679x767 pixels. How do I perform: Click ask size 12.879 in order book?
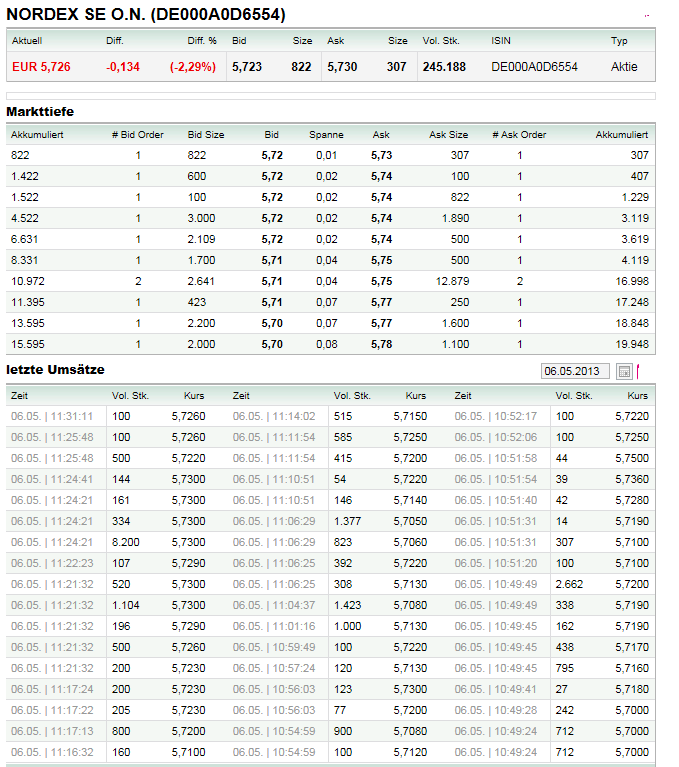(x=453, y=281)
